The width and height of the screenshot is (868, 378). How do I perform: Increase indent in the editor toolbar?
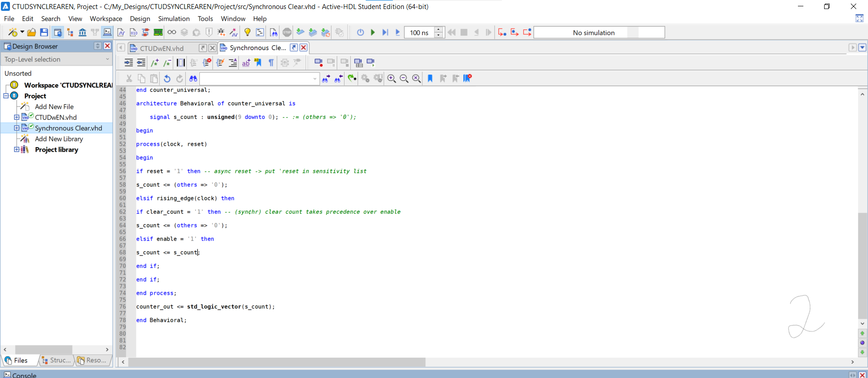pyautogui.click(x=128, y=63)
